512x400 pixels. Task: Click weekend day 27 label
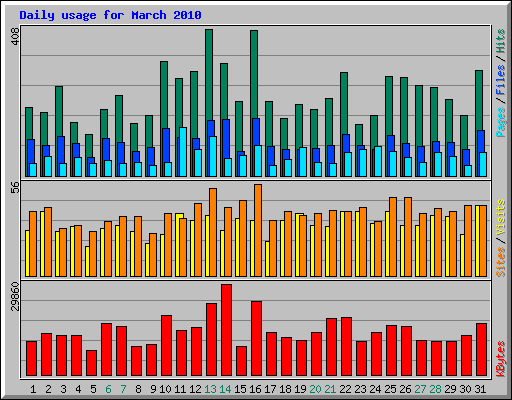(x=420, y=389)
